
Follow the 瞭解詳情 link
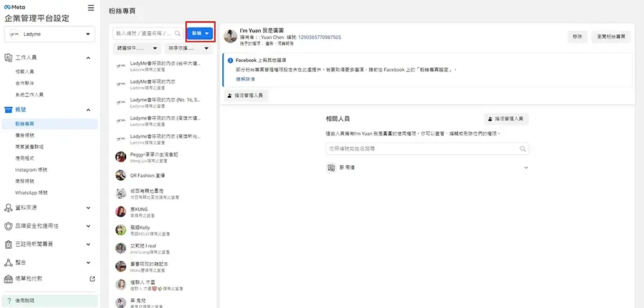tap(245, 78)
